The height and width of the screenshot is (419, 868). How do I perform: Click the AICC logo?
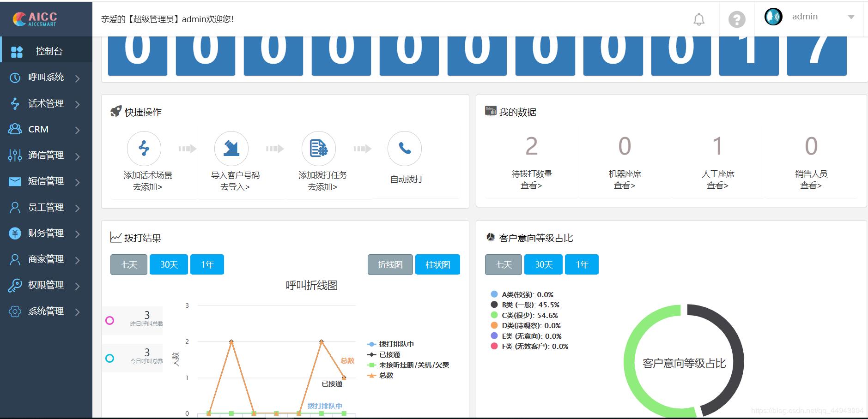35,18
